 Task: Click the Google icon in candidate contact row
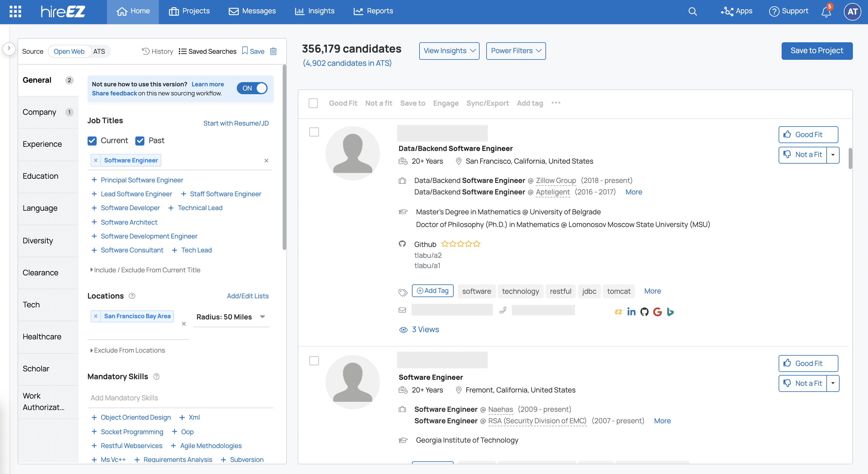point(657,312)
